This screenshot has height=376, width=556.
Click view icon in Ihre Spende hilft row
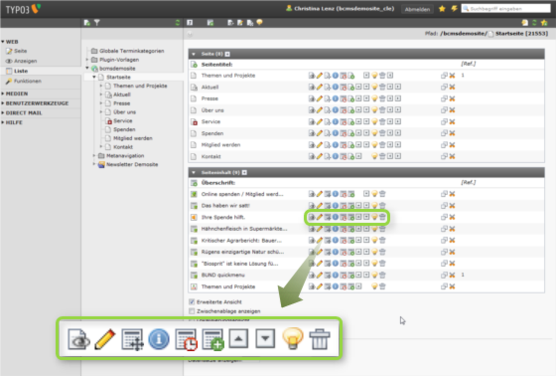point(312,217)
